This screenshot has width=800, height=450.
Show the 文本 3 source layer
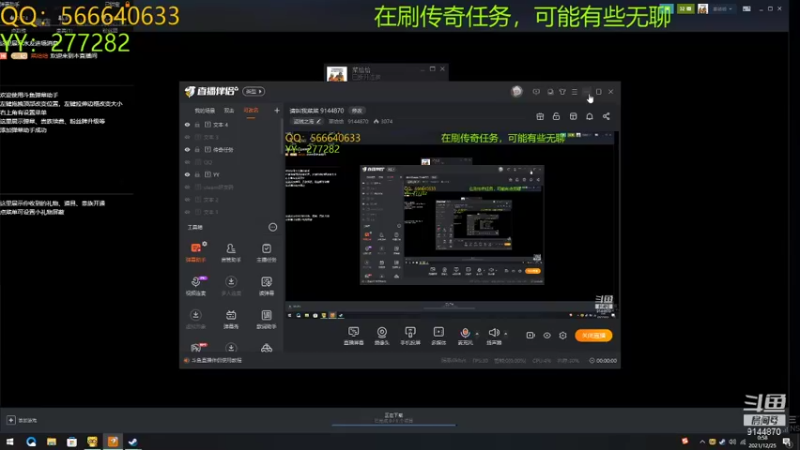pyautogui.click(x=187, y=137)
